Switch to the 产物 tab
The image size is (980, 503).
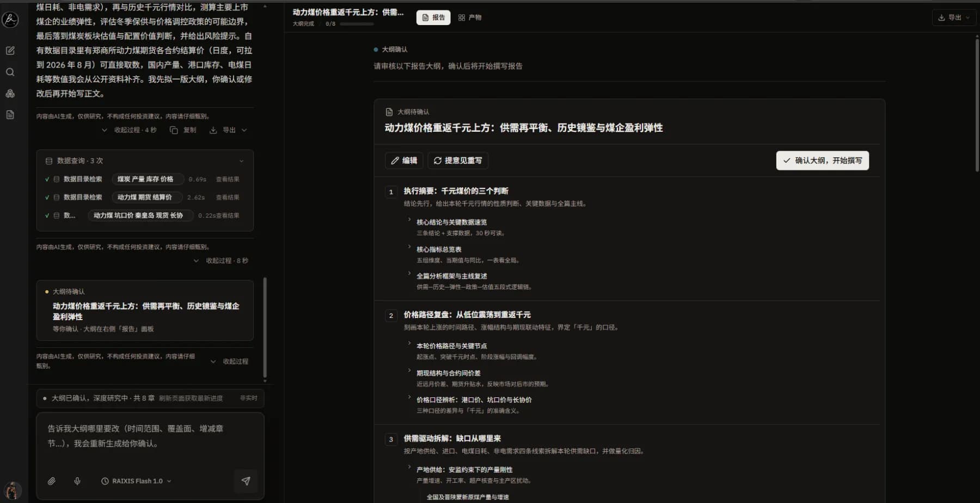tap(470, 17)
